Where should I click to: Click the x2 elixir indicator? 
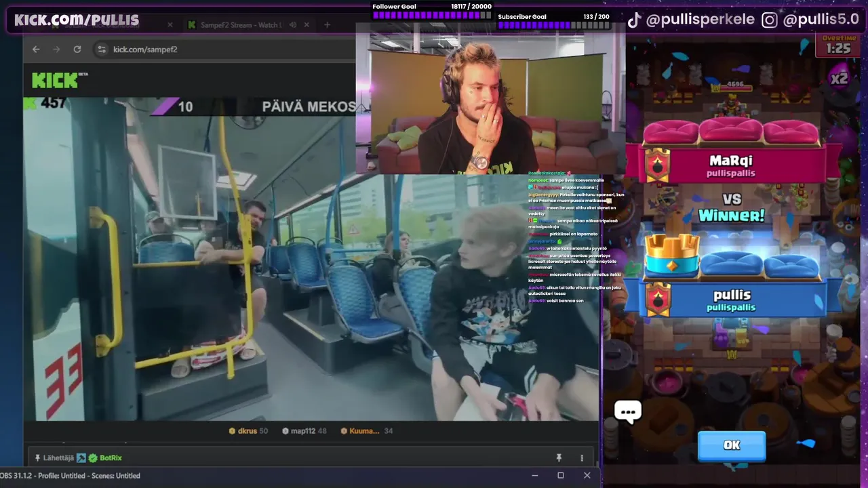tap(840, 79)
